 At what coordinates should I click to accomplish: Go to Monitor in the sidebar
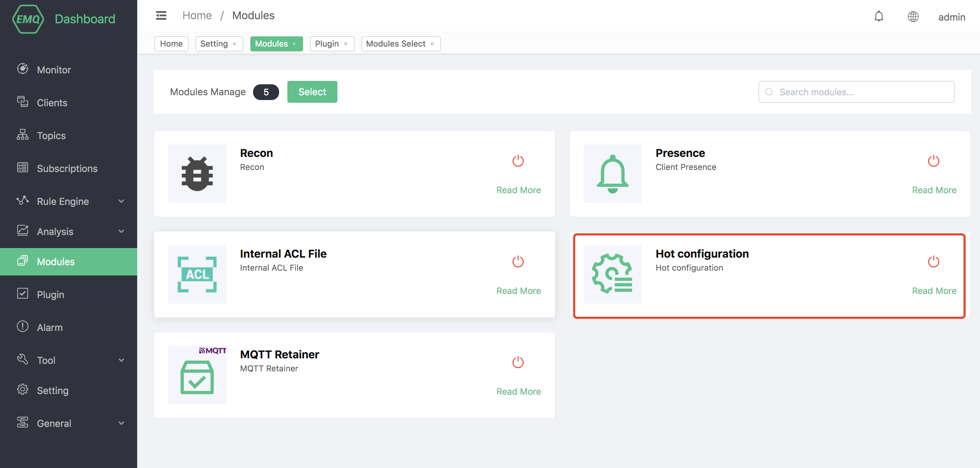click(x=69, y=70)
